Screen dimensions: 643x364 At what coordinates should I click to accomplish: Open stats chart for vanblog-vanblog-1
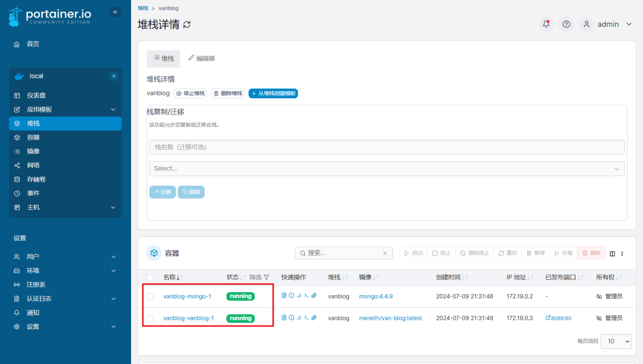299,317
